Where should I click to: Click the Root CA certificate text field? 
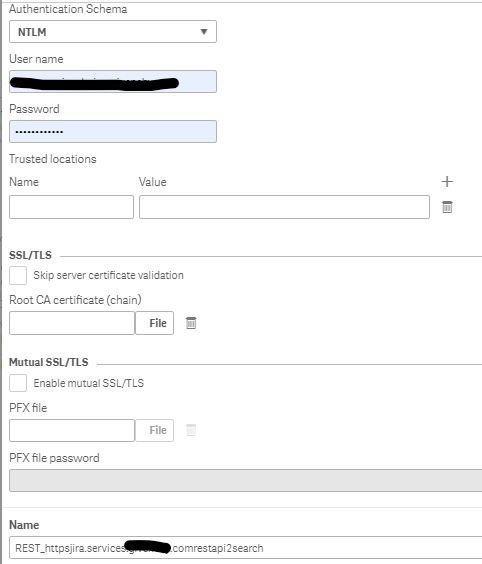tap(72, 323)
